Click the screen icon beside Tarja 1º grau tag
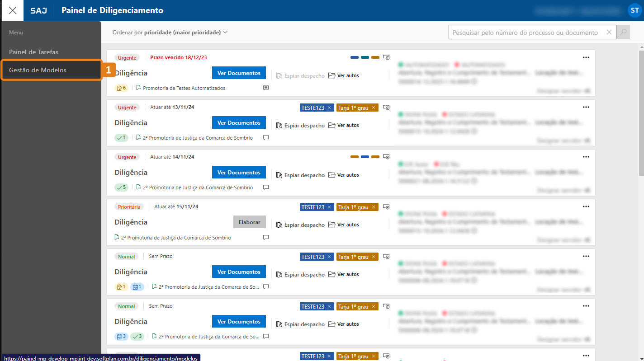644x361 pixels. [386, 108]
